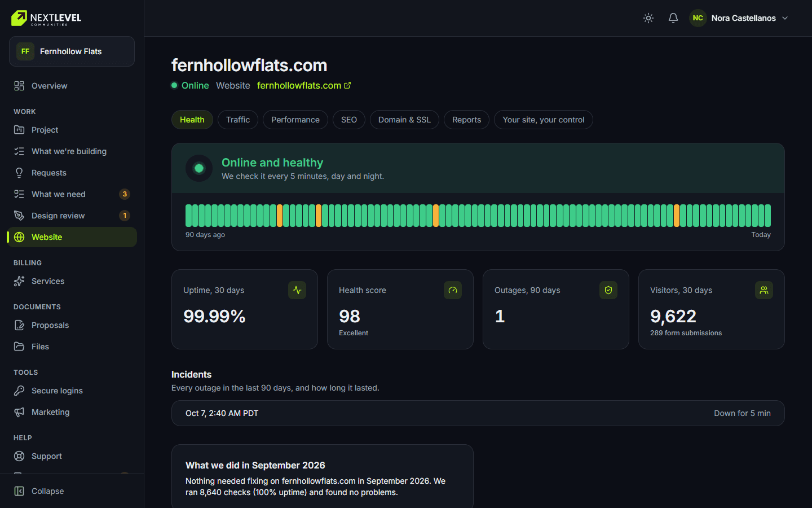Click the What we need checklist icon

(19, 194)
